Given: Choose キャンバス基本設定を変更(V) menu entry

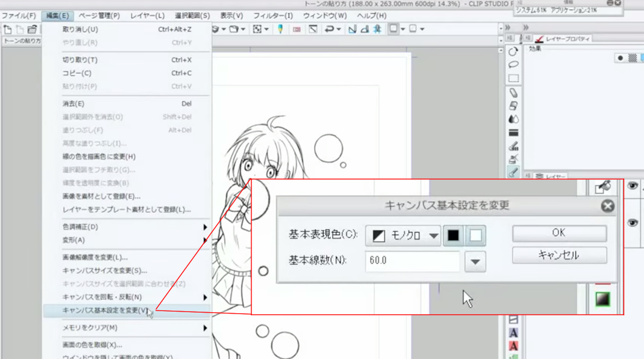Looking at the screenshot, I should 127,311.
